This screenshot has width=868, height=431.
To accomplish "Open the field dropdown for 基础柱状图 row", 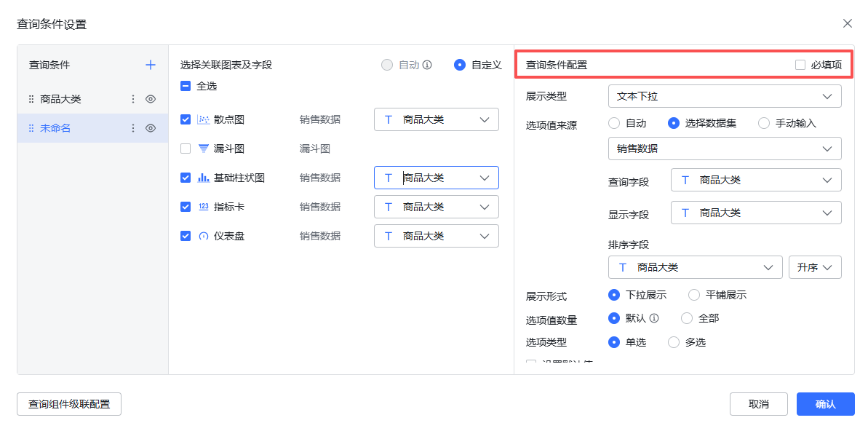I will (436, 177).
